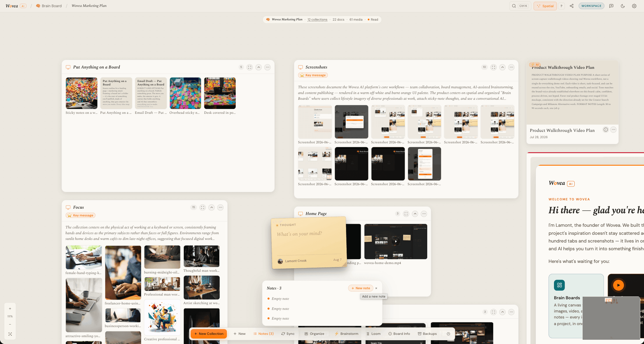Open Organize from the bottom toolbar
The height and width of the screenshot is (344, 644).
click(x=314, y=334)
